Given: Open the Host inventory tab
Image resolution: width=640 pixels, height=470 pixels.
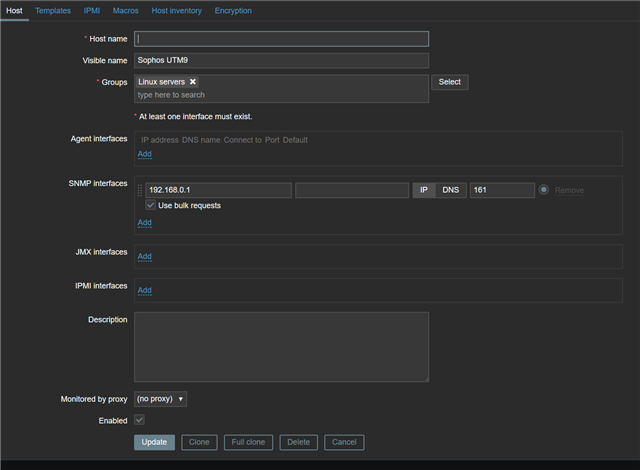Looking at the screenshot, I should 177,11.
